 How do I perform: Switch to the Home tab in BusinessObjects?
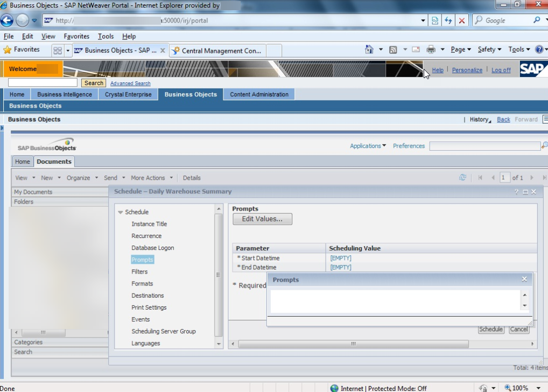coord(23,162)
